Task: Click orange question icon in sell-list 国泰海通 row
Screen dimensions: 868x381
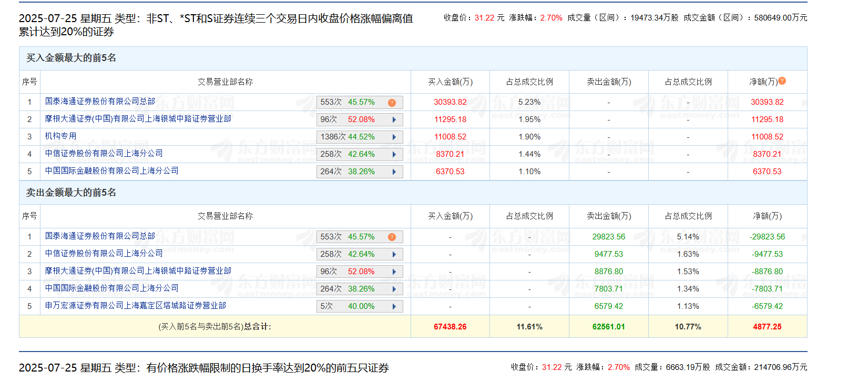Action: pyautogui.click(x=392, y=237)
